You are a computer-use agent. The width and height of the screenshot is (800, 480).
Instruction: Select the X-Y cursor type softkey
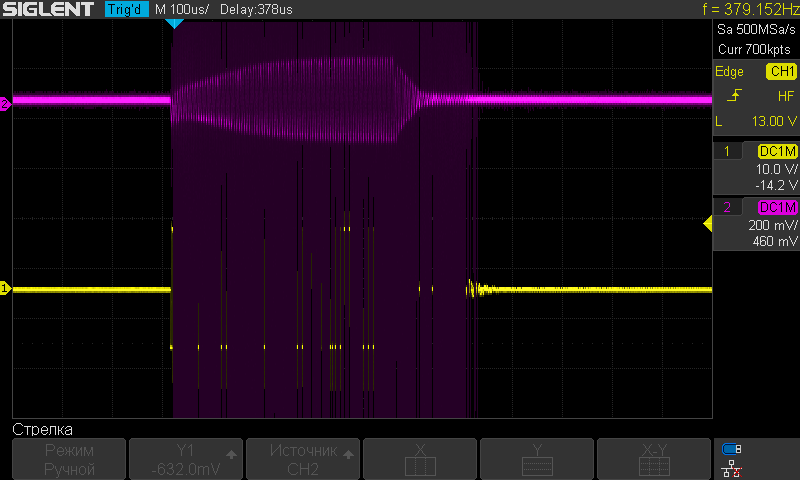[x=654, y=459]
